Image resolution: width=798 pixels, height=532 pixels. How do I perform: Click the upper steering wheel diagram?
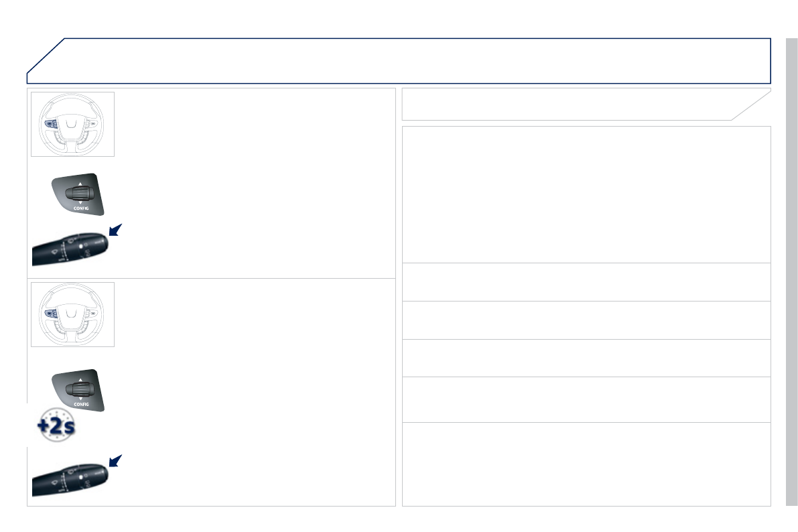72,124
